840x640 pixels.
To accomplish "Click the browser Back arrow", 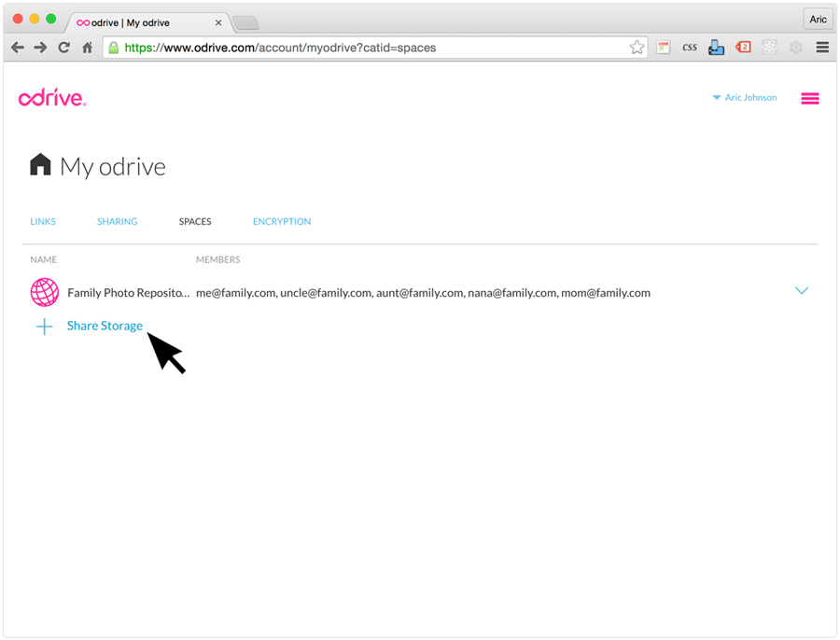I will click(18, 48).
